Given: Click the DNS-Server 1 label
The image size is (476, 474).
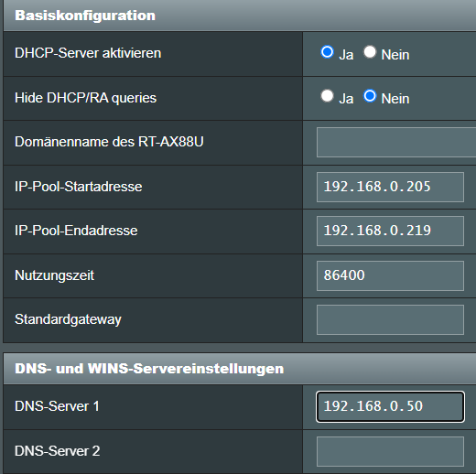Looking at the screenshot, I should (x=57, y=406).
